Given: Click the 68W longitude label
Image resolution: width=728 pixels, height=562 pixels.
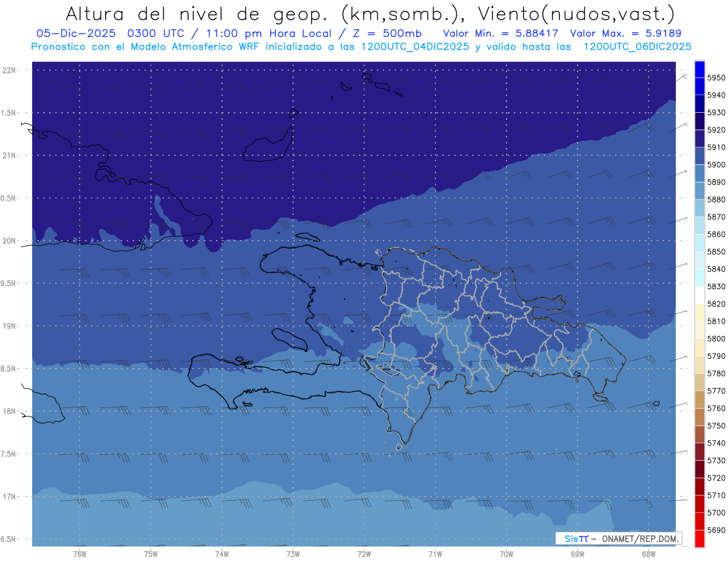Looking at the screenshot, I should click(x=649, y=554).
